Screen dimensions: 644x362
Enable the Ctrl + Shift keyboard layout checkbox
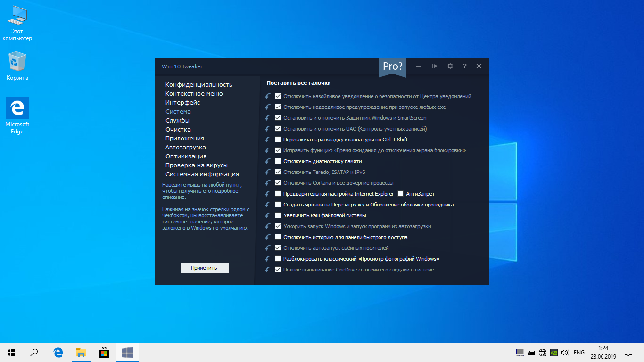(x=278, y=140)
